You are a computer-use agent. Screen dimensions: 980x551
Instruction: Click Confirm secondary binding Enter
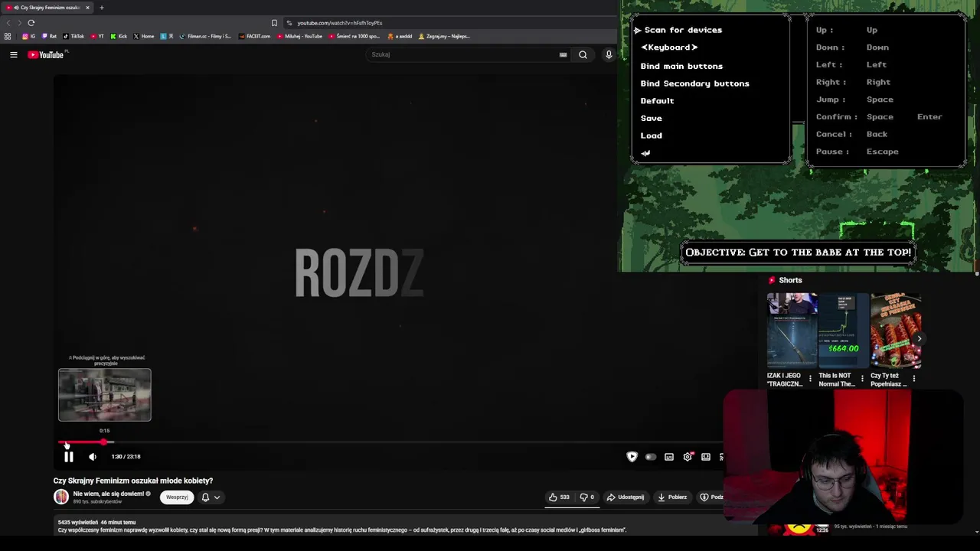click(929, 117)
